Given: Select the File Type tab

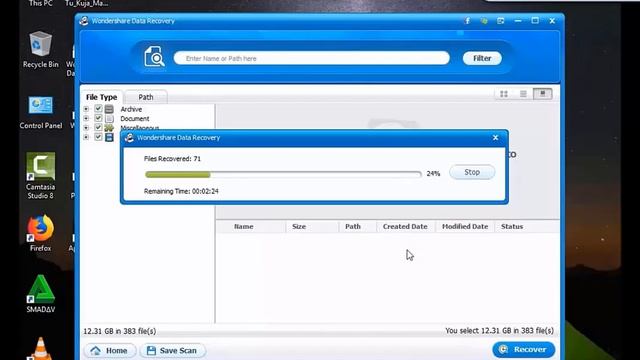Looking at the screenshot, I should pos(101,97).
